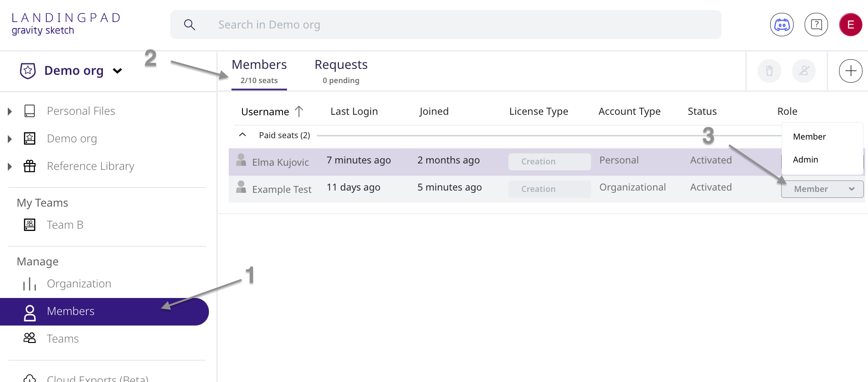Click the '2 months ago' joined cell
Image resolution: width=868 pixels, height=382 pixels.
[449, 160]
